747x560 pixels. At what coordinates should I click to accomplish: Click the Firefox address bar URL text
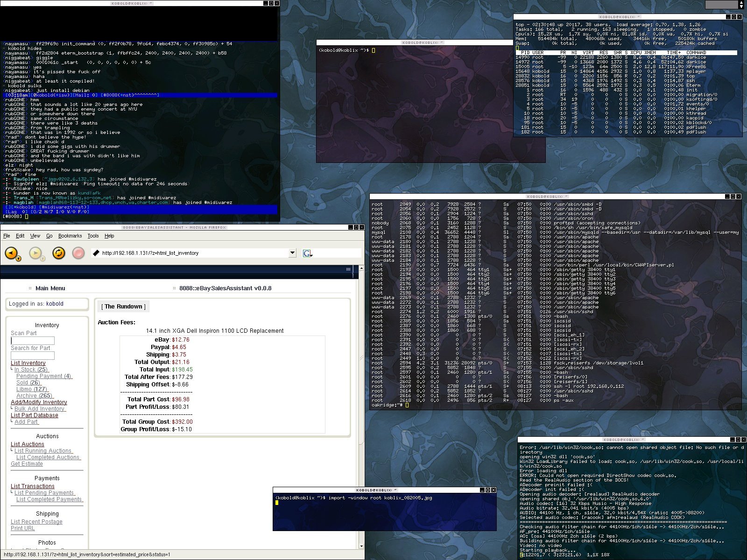tap(150, 253)
